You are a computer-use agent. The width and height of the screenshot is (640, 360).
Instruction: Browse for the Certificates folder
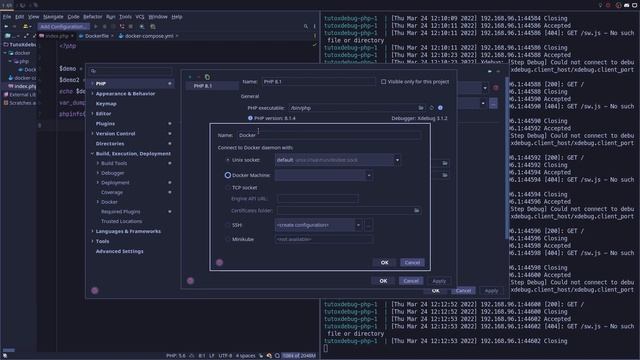(x=416, y=211)
